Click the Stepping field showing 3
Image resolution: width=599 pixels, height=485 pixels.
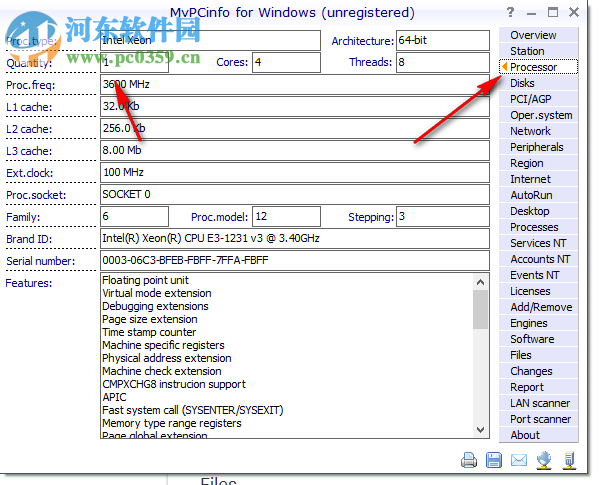click(443, 217)
